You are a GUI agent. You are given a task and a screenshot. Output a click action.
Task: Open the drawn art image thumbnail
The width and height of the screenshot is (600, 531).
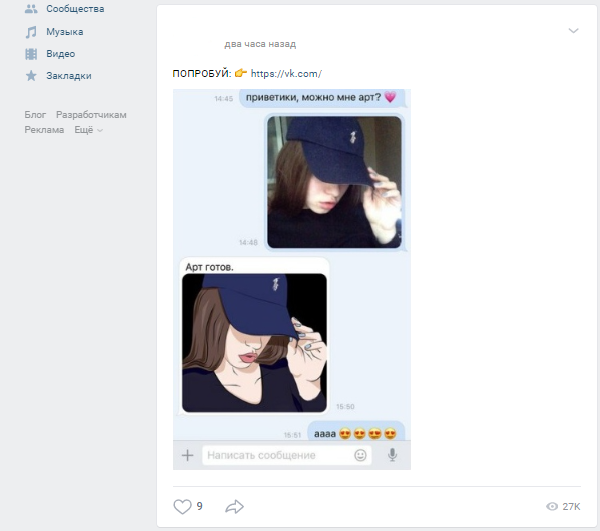click(x=254, y=343)
